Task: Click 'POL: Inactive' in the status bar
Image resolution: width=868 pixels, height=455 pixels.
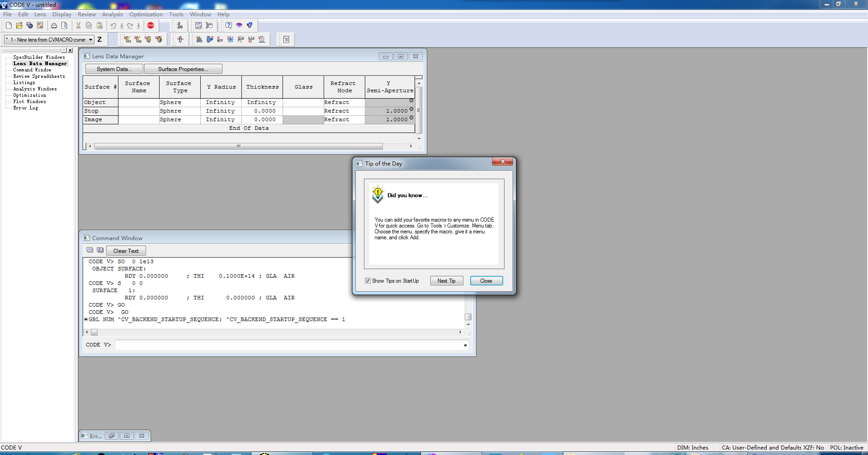Action: click(846, 448)
